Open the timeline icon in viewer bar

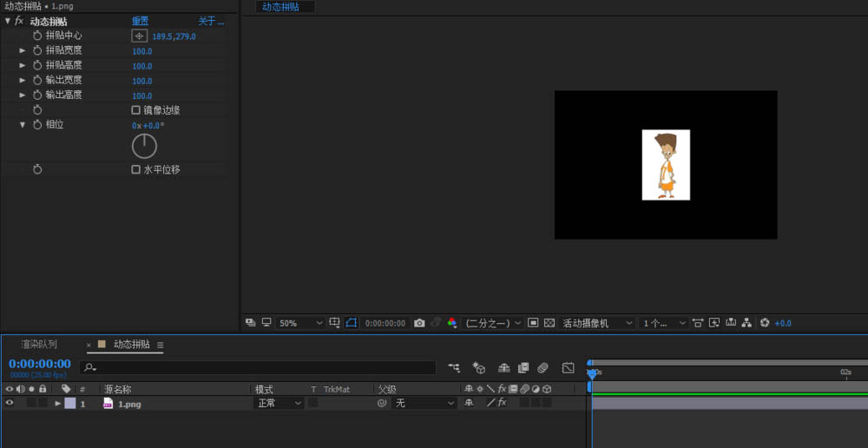point(731,323)
